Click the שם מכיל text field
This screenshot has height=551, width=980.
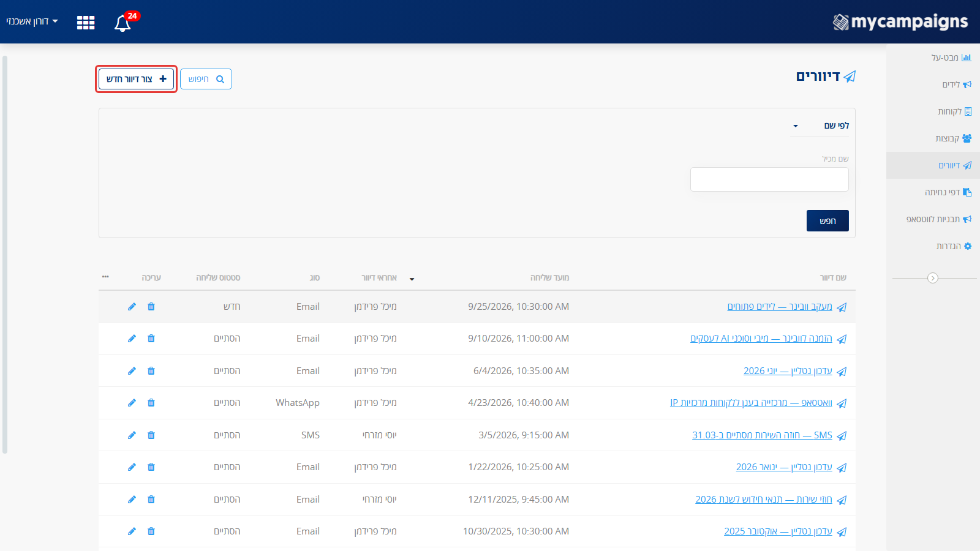tap(769, 179)
